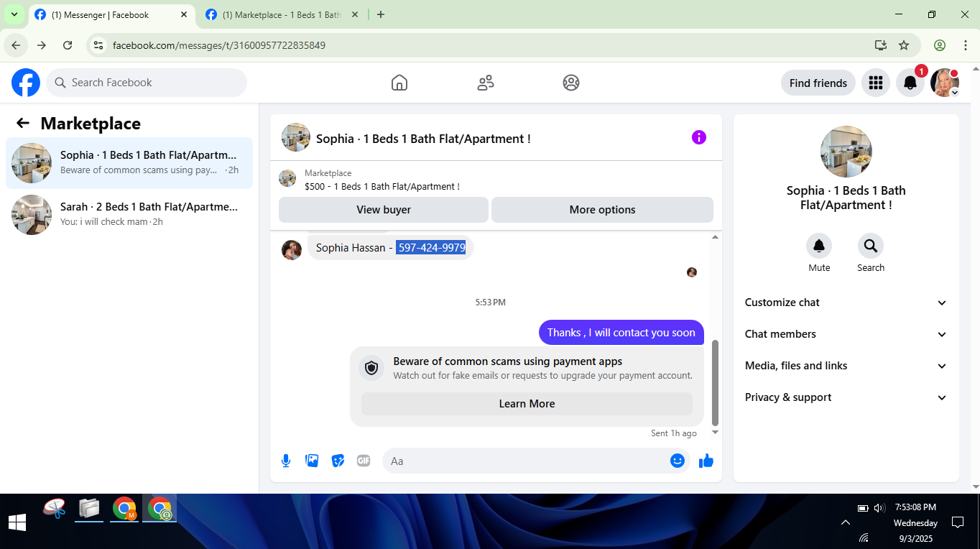Open the GIF picker icon
The width and height of the screenshot is (980, 549).
tap(364, 461)
